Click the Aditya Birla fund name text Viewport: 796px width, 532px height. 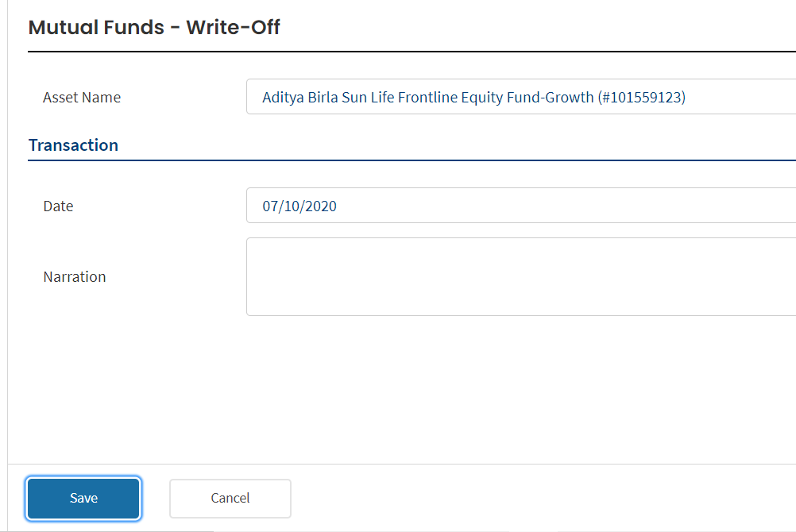pyautogui.click(x=300, y=97)
